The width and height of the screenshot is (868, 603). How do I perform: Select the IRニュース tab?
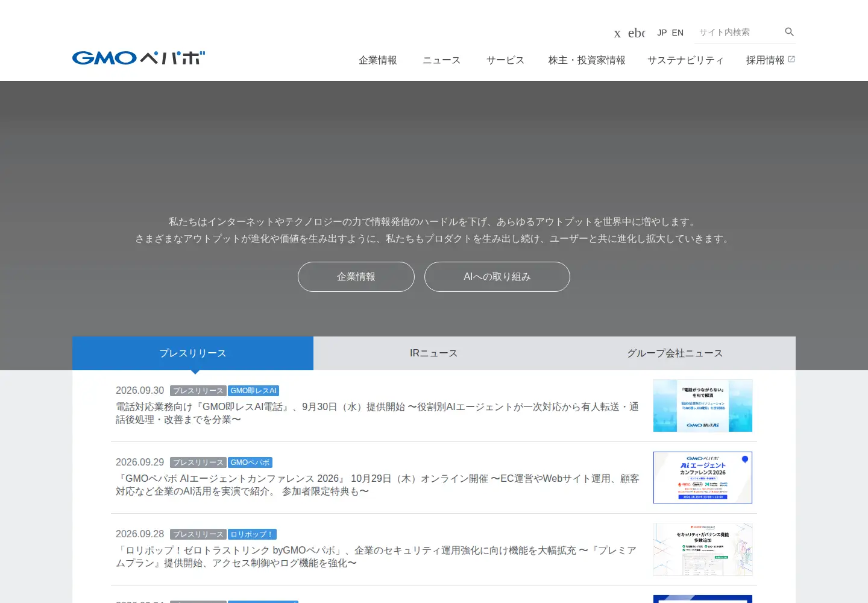click(434, 353)
